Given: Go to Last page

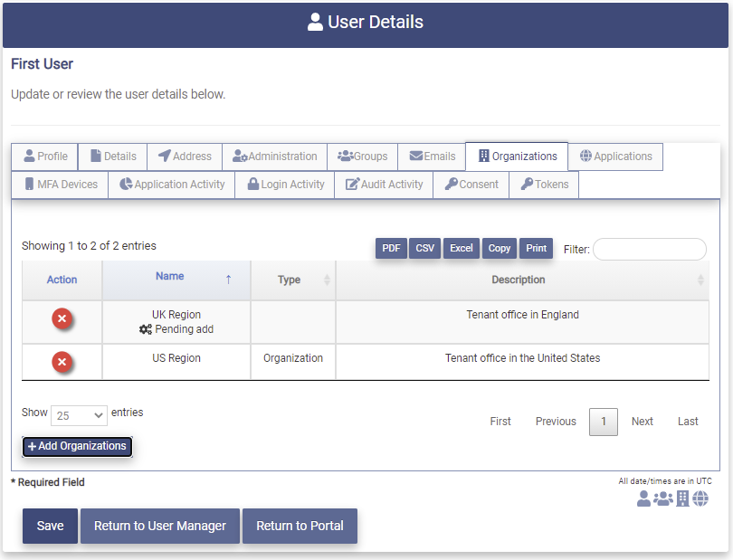Looking at the screenshot, I should pos(688,422).
